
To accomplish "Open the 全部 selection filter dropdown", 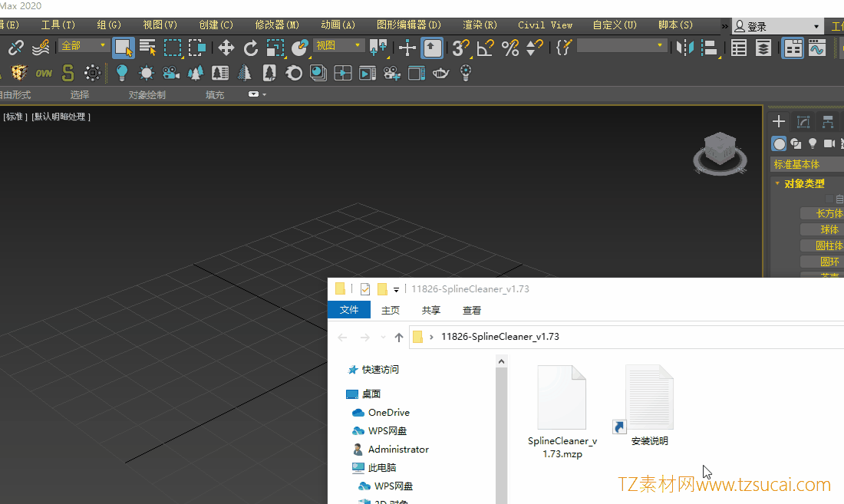I will coord(84,46).
